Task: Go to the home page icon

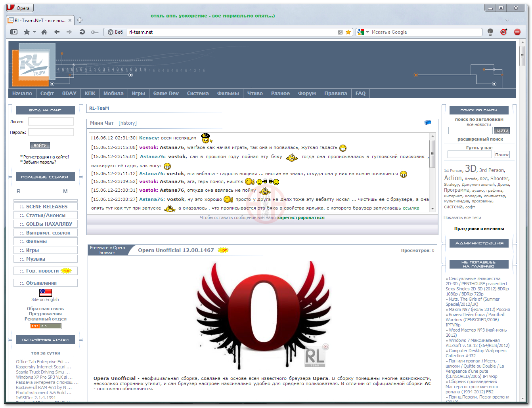Action: 44,32
